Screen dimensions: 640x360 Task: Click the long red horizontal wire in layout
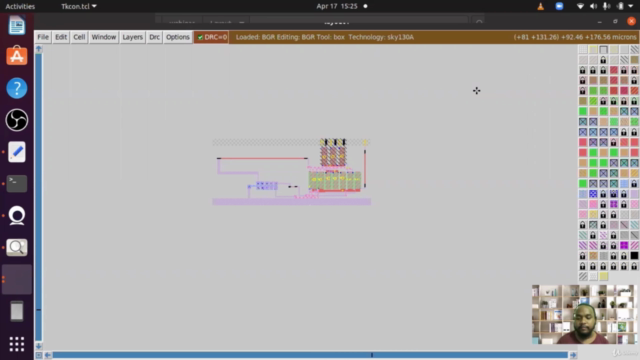tap(262, 158)
